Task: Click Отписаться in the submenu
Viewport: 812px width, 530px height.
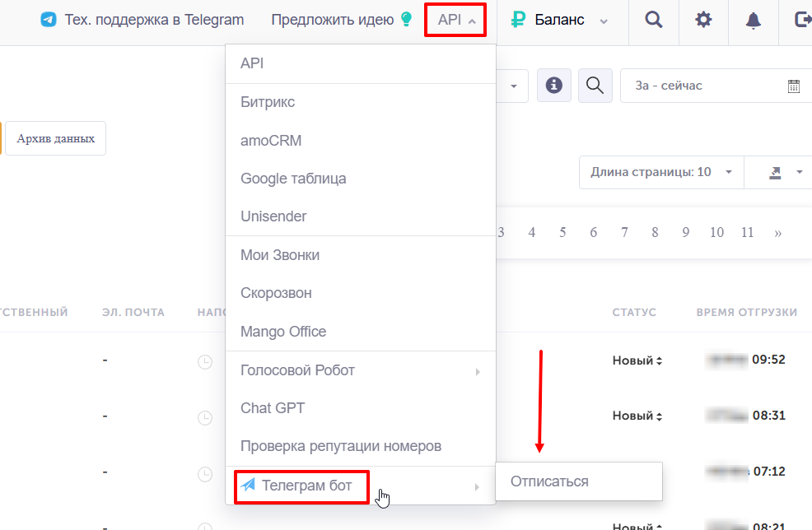Action: 579,481
